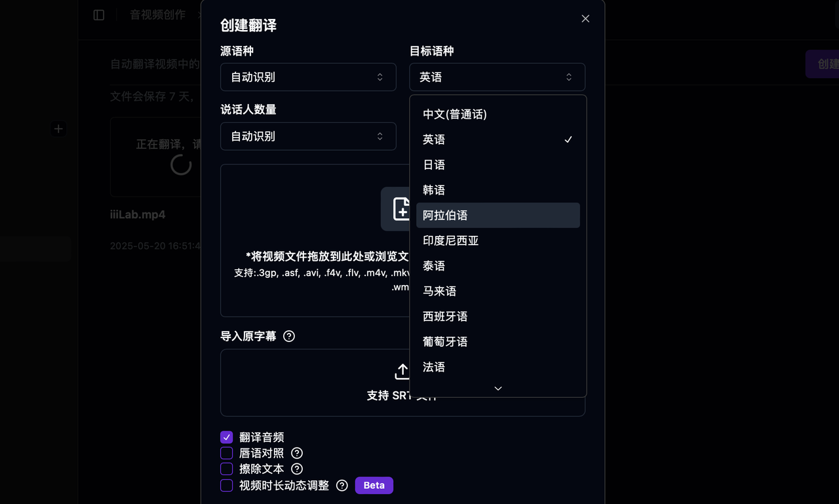Select the iiiLab.mp4 file entry
This screenshot has height=504, width=839.
[139, 214]
